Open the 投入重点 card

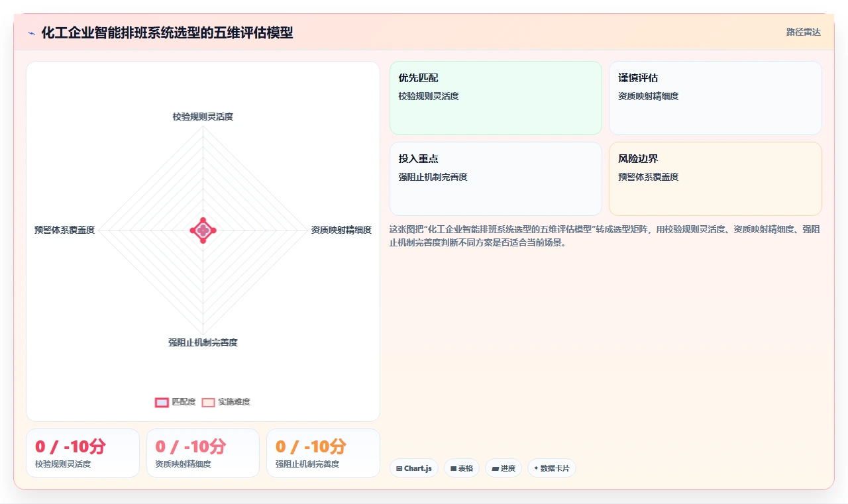click(x=496, y=179)
